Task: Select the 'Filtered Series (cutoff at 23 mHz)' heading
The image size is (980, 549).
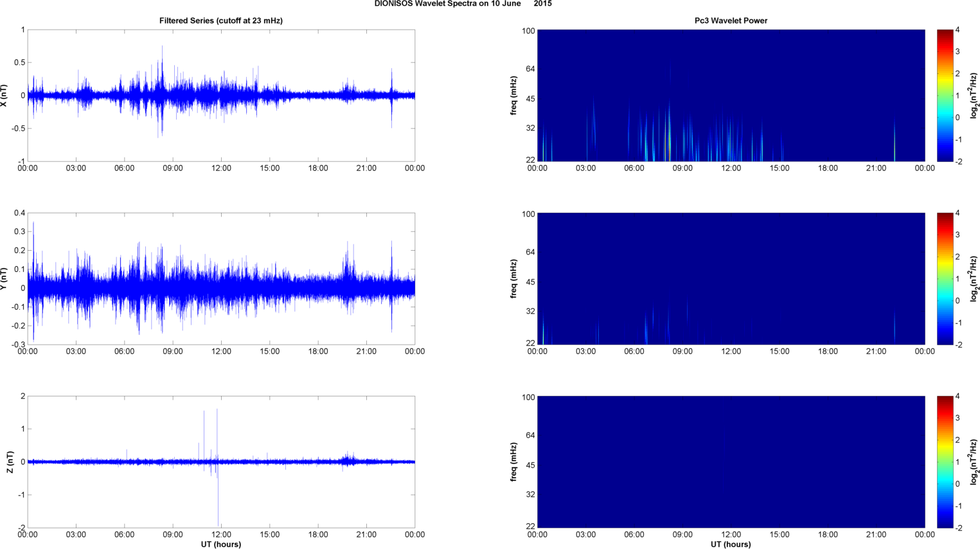Action: pos(221,21)
